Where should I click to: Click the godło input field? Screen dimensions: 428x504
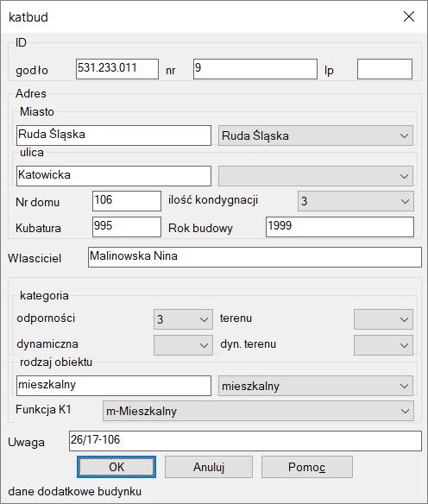pos(117,69)
